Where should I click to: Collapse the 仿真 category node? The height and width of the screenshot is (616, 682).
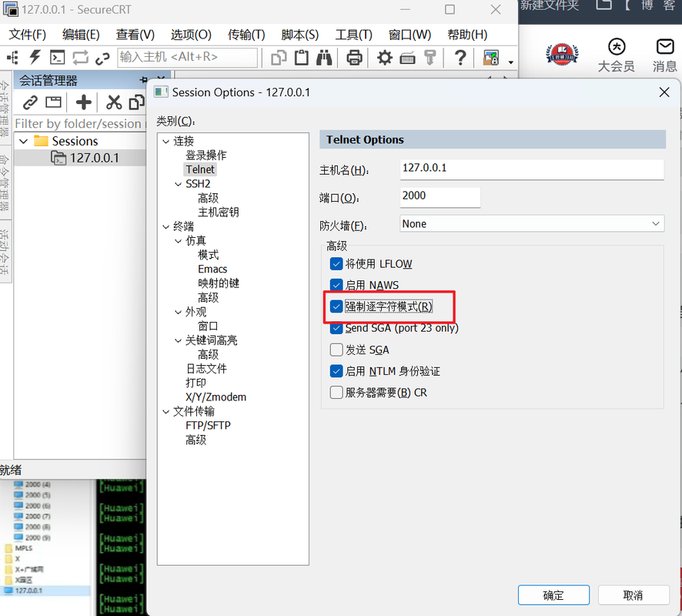(x=178, y=241)
